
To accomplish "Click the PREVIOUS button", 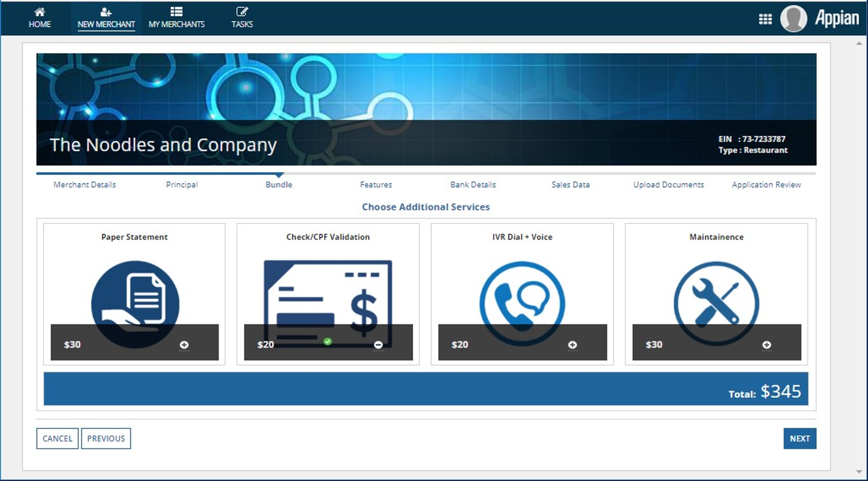I will tap(106, 438).
